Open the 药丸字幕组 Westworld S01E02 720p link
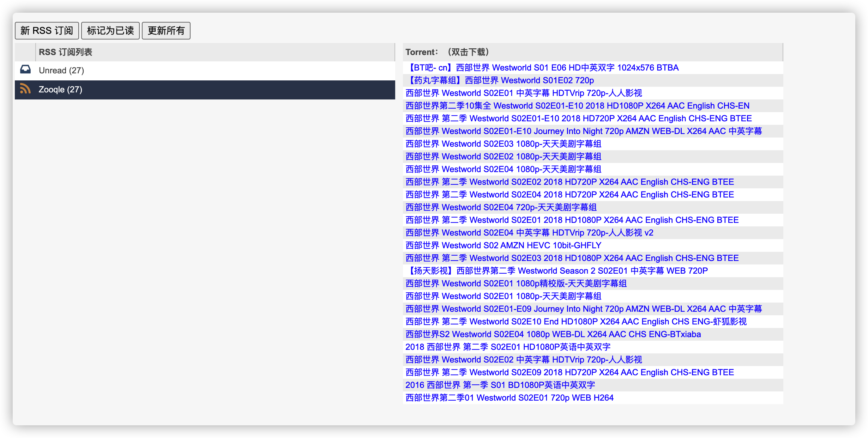The width and height of the screenshot is (868, 438). 500,80
